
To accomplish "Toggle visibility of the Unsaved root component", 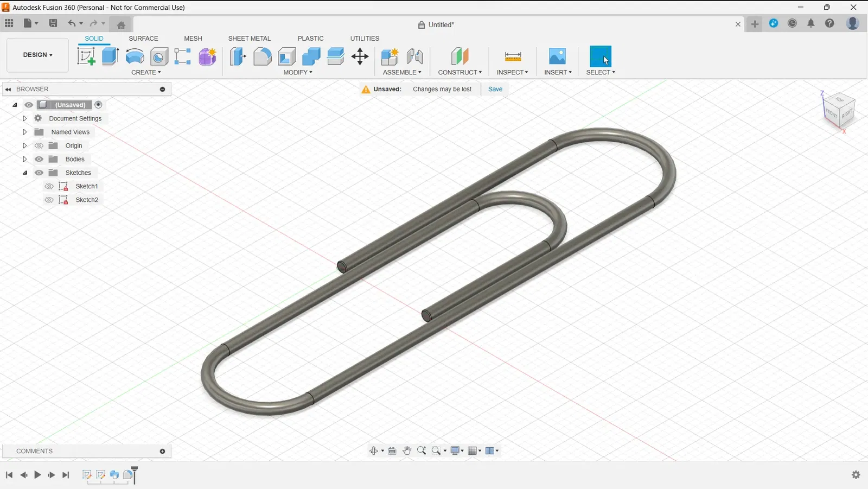I will coord(29,105).
